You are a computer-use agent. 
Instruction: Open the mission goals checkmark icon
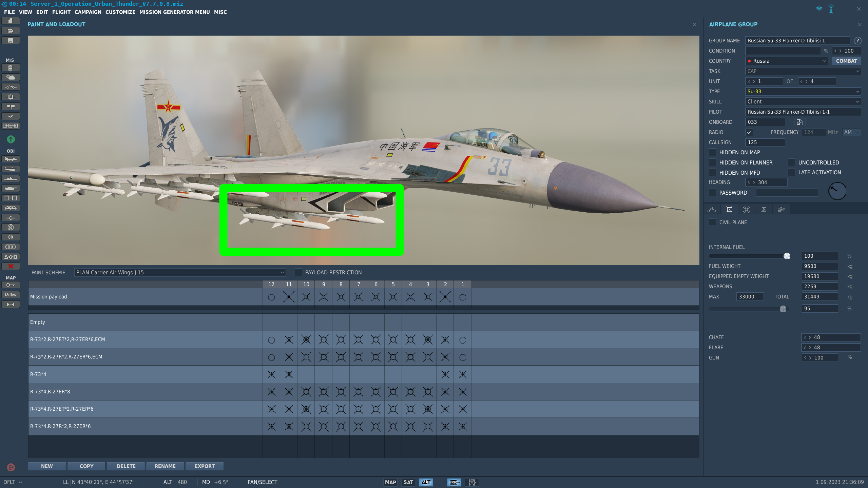[11, 116]
